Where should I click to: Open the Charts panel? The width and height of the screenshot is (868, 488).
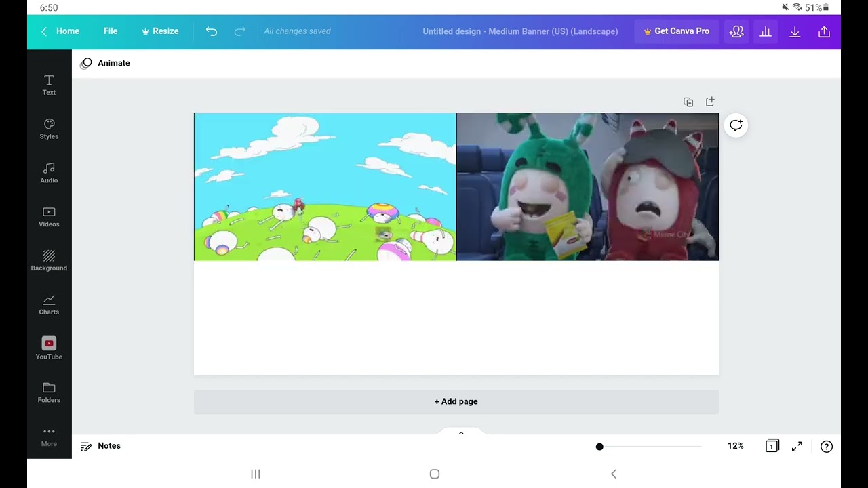coord(49,305)
